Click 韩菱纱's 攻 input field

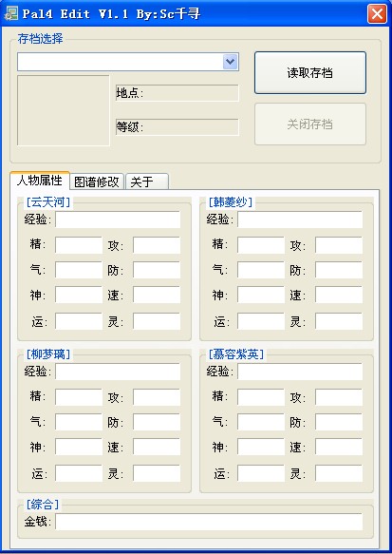339,245
